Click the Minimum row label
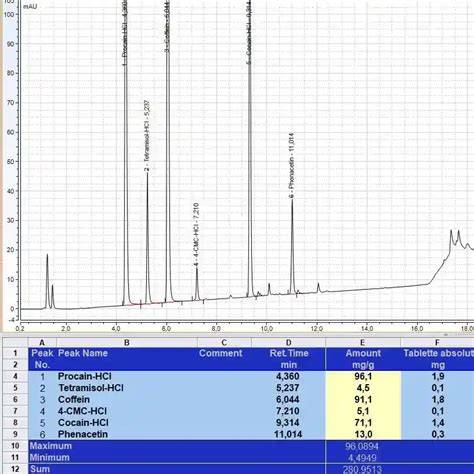 pos(50,457)
